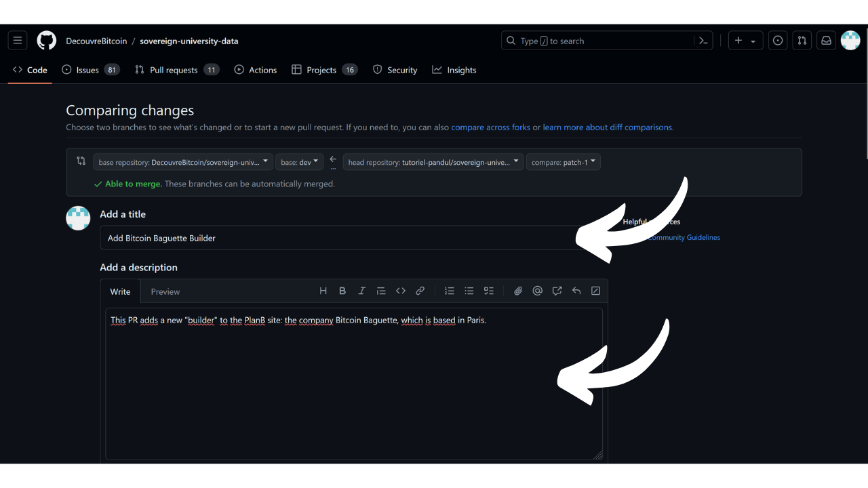The width and height of the screenshot is (868, 488).
Task: Mention a user with @ icon
Action: [x=537, y=291]
